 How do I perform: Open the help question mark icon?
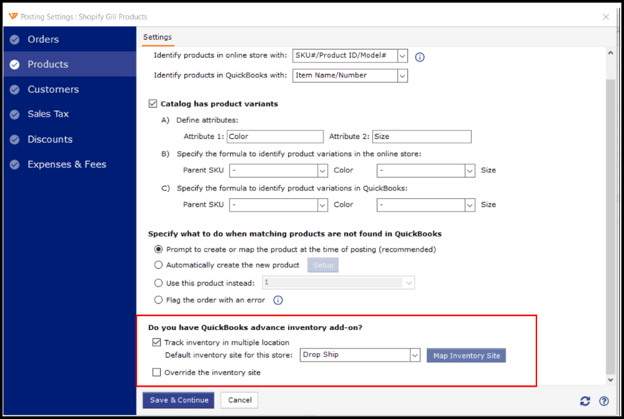[x=604, y=401]
